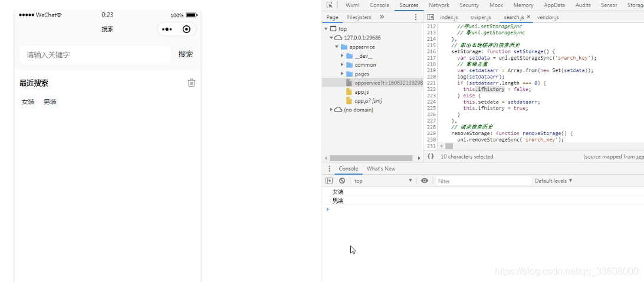Open the vendor.js file tab
The image size is (644, 282).
click(x=548, y=17)
